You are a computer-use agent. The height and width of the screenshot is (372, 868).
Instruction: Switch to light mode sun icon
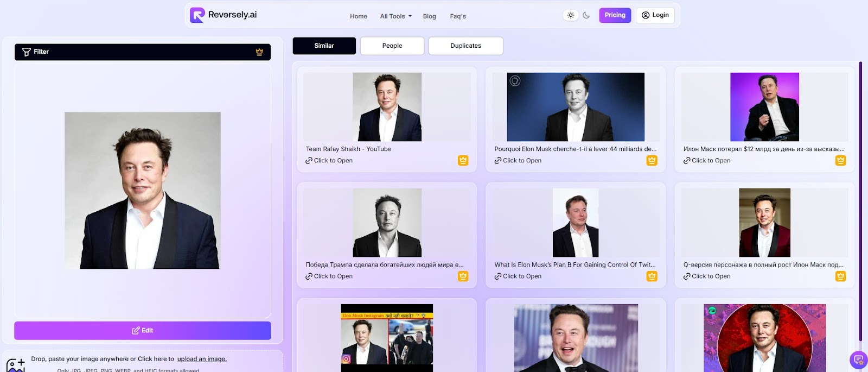click(571, 15)
